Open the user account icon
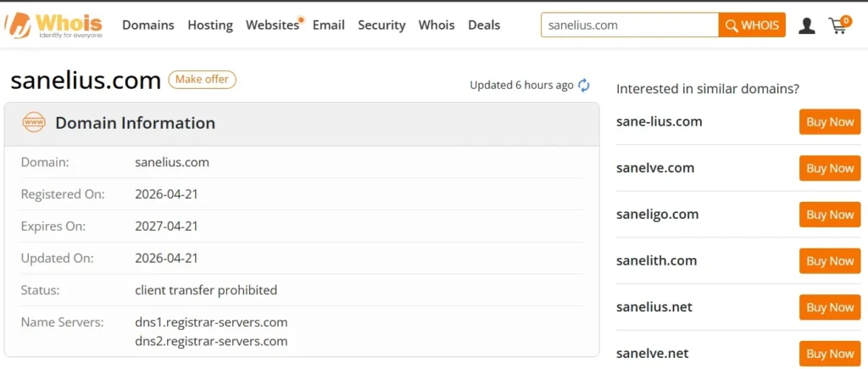 [x=807, y=25]
